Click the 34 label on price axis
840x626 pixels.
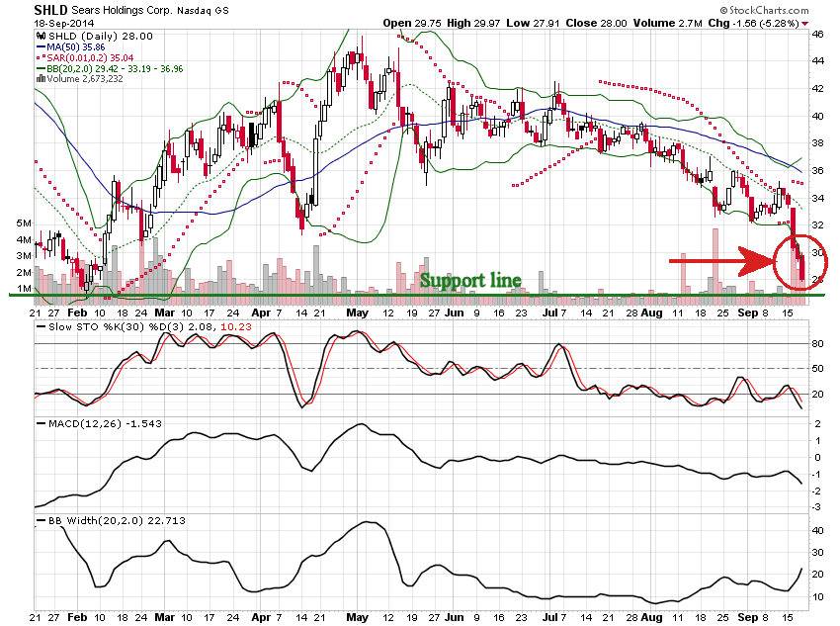tap(817, 198)
